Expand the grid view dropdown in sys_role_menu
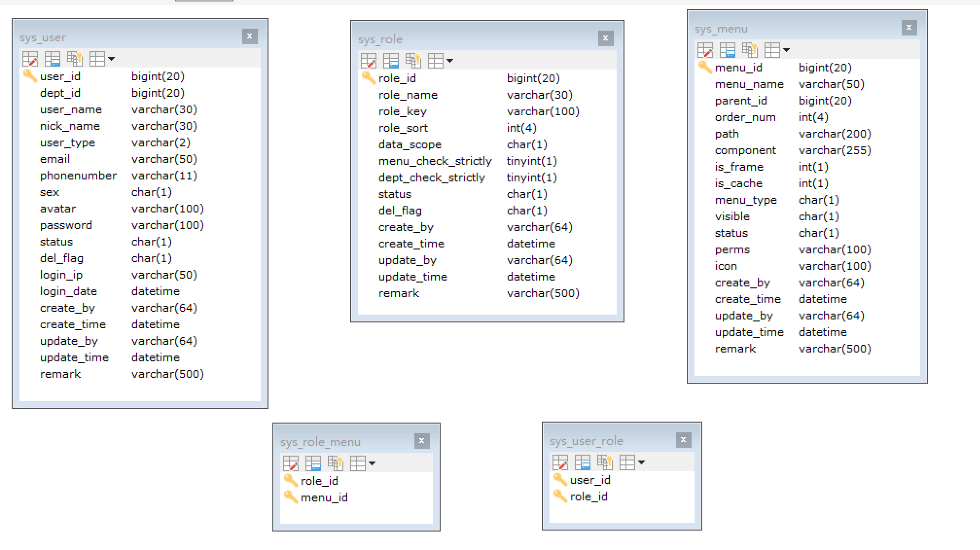The image size is (980, 550). tap(372, 463)
